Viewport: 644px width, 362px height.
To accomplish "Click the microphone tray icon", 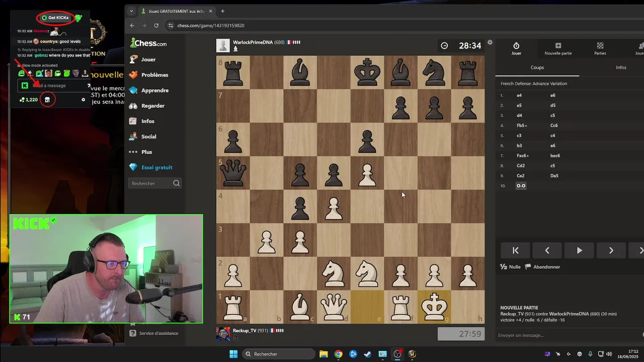I will [x=590, y=354].
